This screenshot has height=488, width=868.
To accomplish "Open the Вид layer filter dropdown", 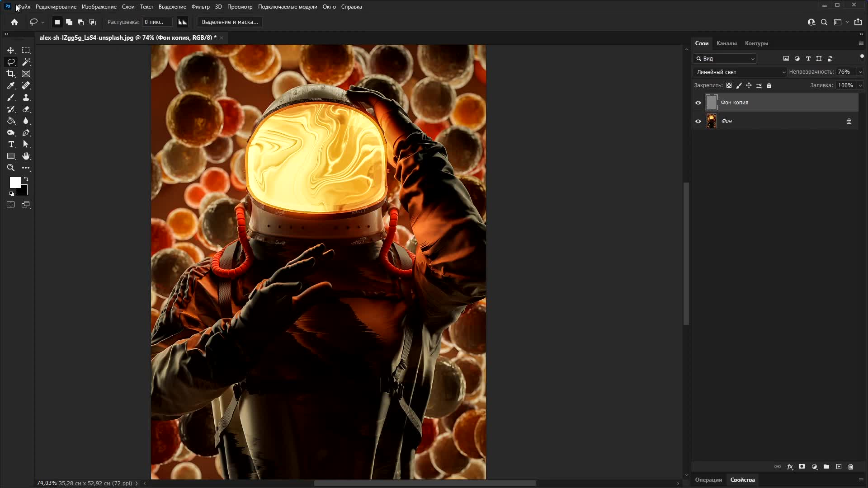I will [725, 59].
